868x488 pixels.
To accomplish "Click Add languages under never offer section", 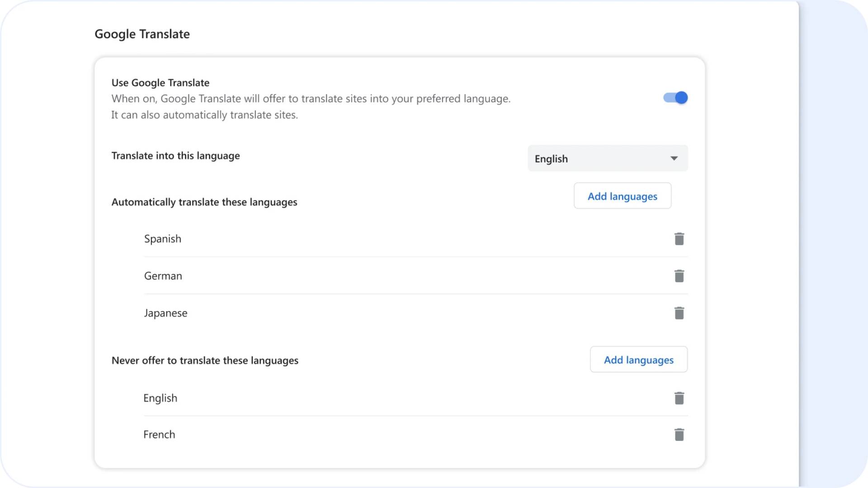I will [x=638, y=360].
